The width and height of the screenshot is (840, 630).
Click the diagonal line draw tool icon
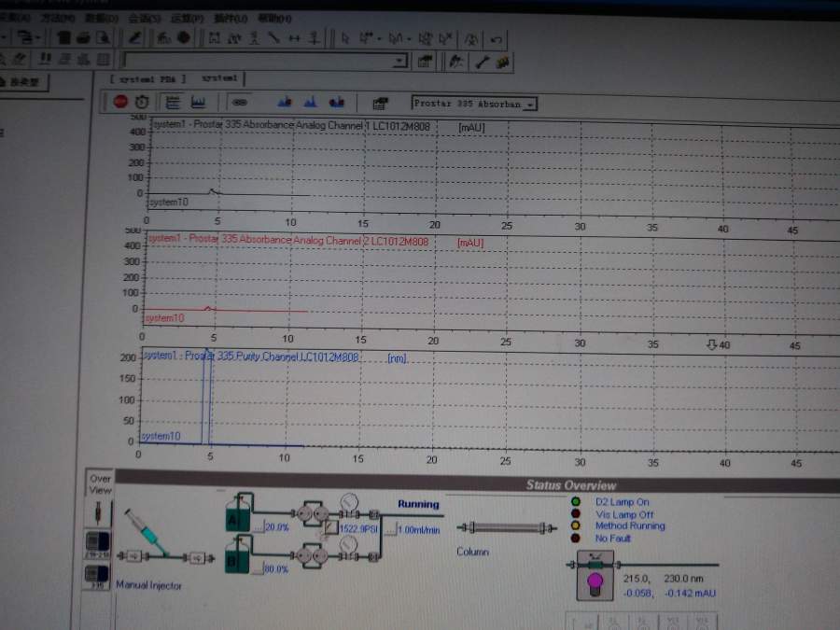pyautogui.click(x=273, y=38)
